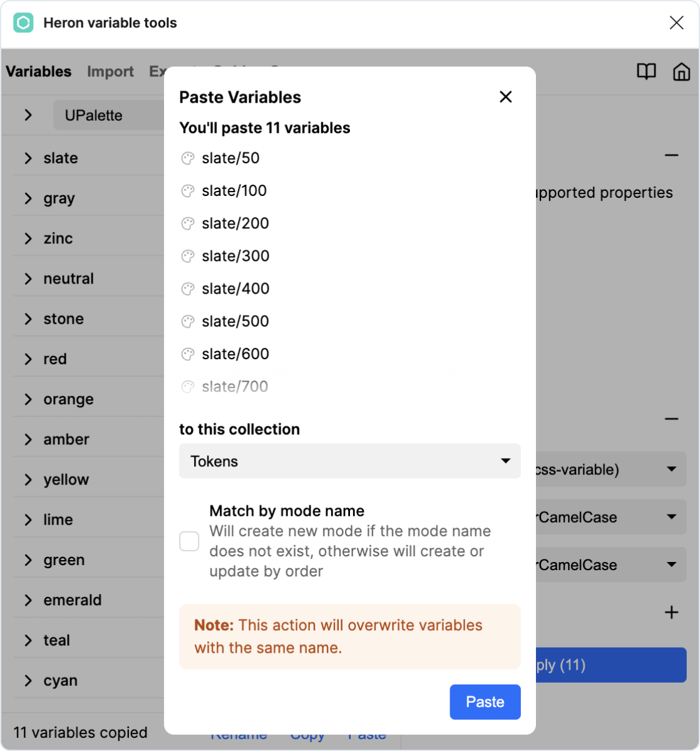
Task: Click the palette icon beside slate/50
Action: pos(188,158)
